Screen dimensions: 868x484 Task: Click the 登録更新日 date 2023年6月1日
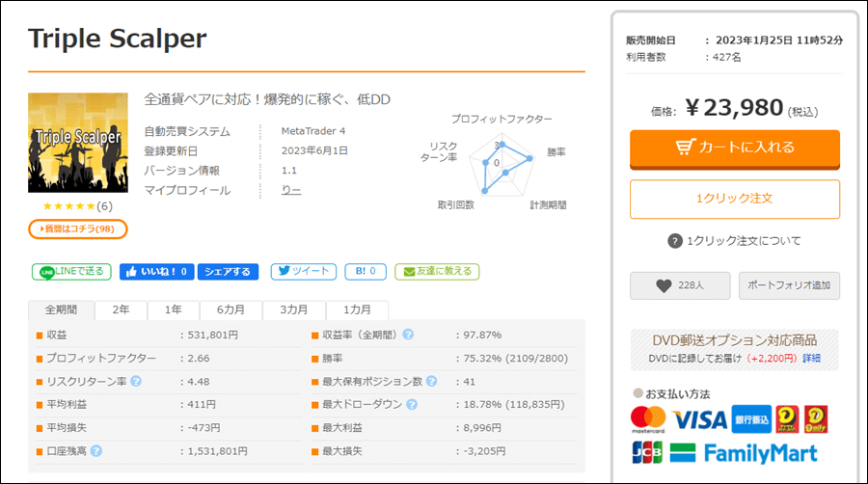[x=314, y=150]
